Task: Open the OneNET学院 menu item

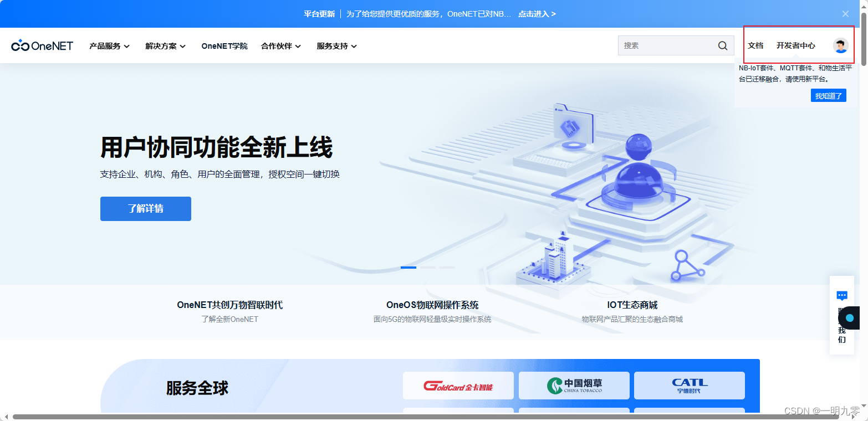Action: click(224, 46)
